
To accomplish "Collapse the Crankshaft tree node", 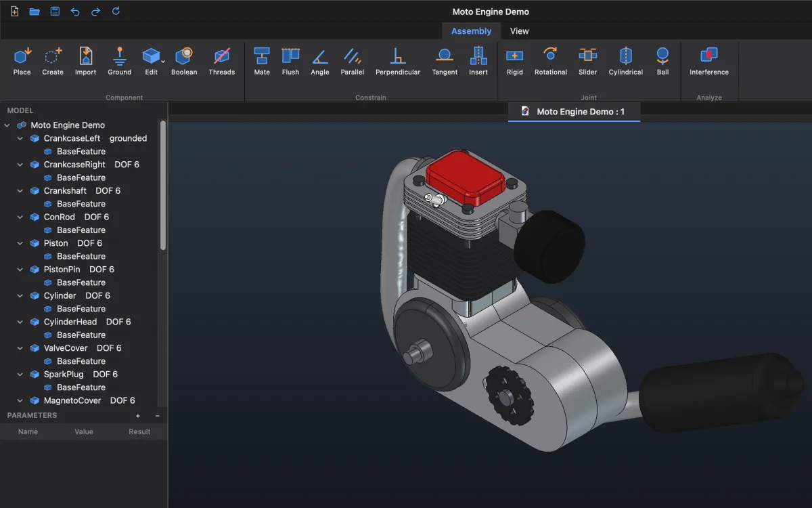I will (20, 191).
